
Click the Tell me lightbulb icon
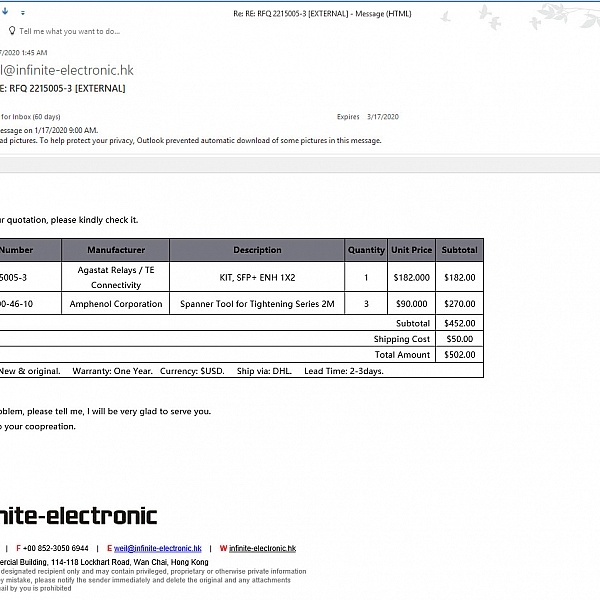(12, 31)
